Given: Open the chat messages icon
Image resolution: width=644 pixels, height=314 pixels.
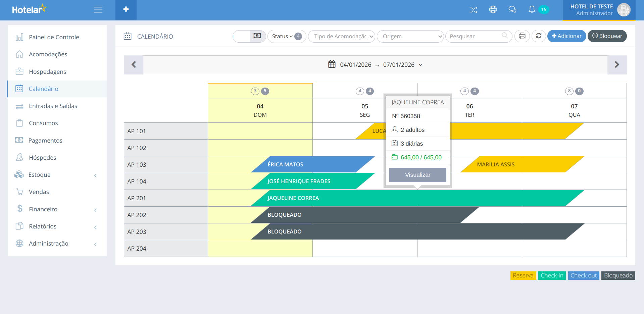Looking at the screenshot, I should tap(512, 10).
